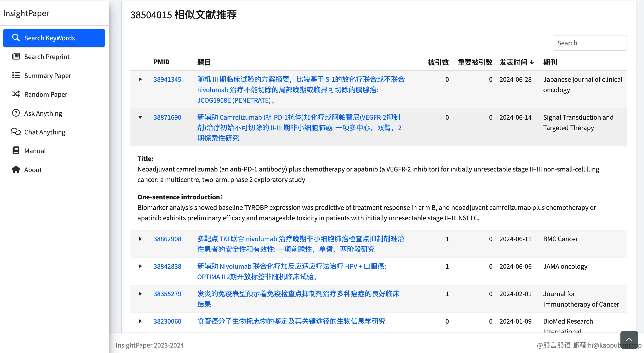Click the scroll-to-top arrow button
This screenshot has height=353, width=644.
629,339
